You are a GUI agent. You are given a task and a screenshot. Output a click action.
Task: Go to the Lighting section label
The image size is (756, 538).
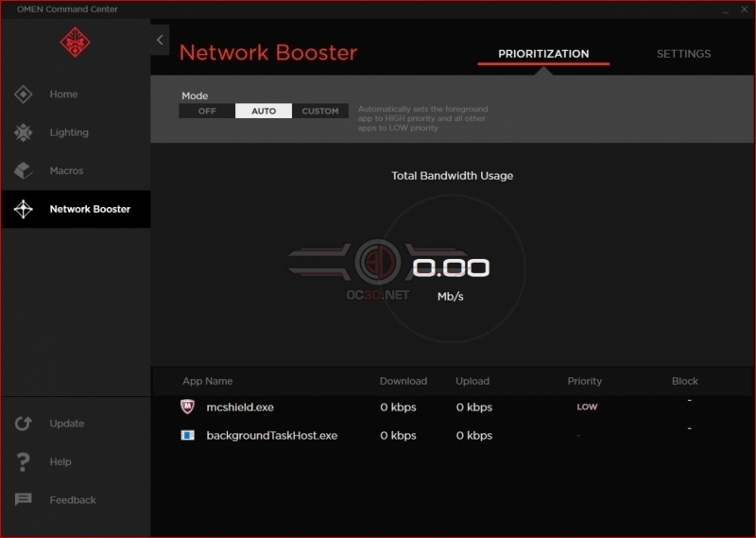pos(69,132)
